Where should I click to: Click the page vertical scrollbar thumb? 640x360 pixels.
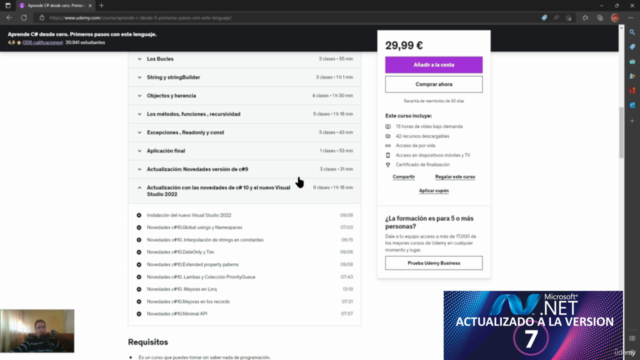pyautogui.click(x=621, y=133)
